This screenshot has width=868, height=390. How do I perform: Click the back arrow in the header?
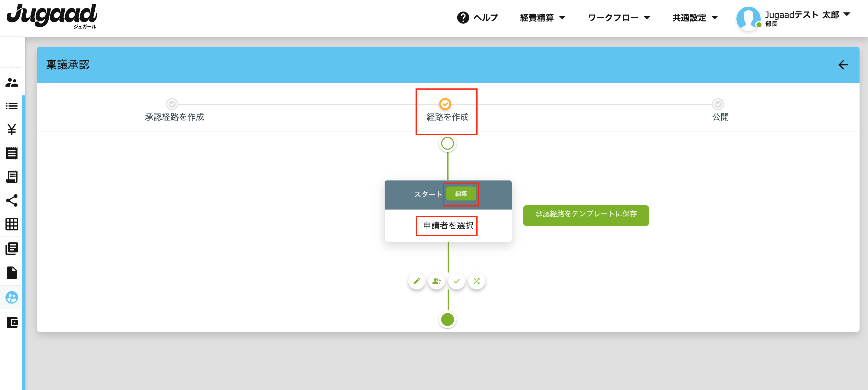(843, 65)
